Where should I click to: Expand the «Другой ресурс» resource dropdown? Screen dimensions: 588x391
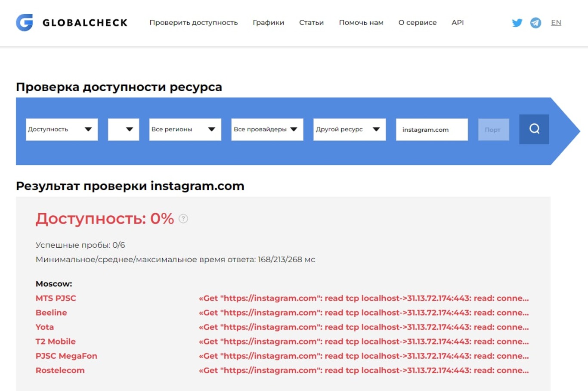(x=349, y=129)
